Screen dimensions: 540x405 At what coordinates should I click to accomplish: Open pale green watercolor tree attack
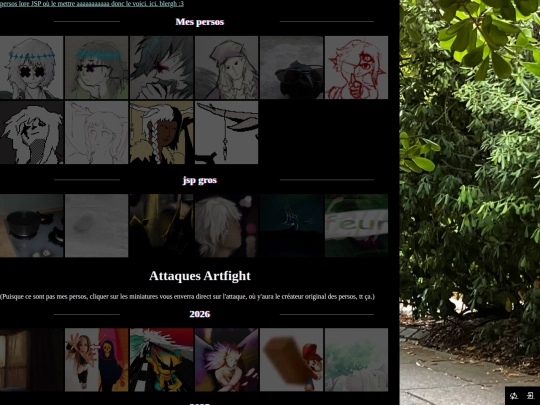(356, 360)
